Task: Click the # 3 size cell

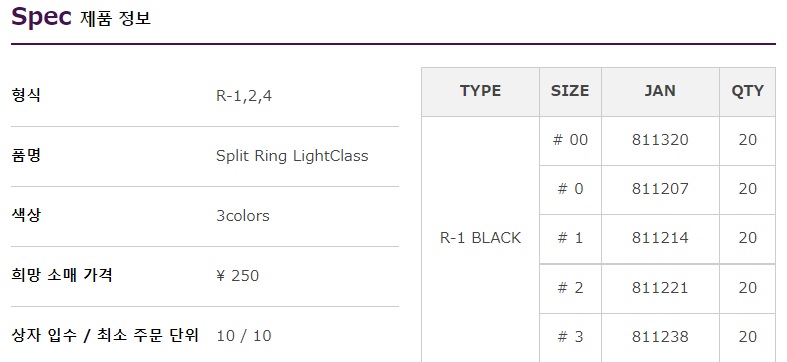Action: pos(570,337)
